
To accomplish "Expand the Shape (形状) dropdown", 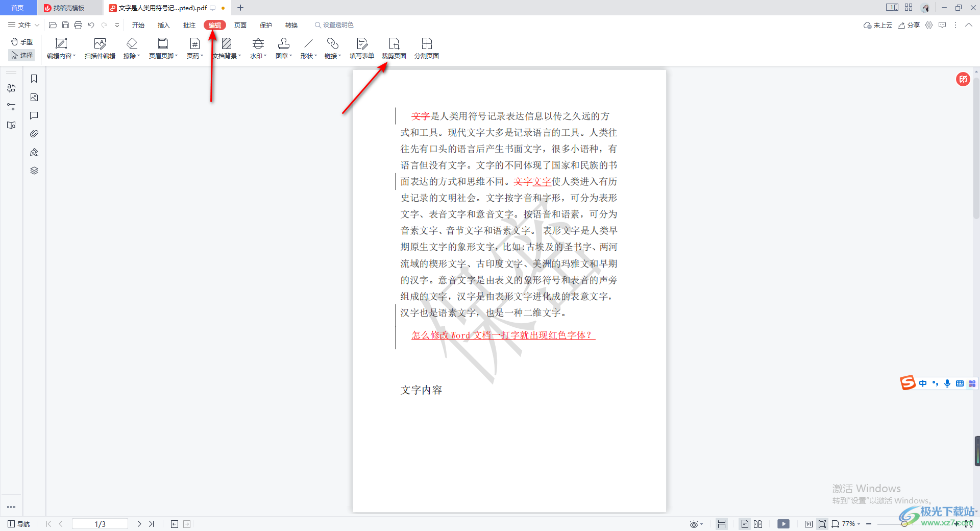I will [x=308, y=49].
